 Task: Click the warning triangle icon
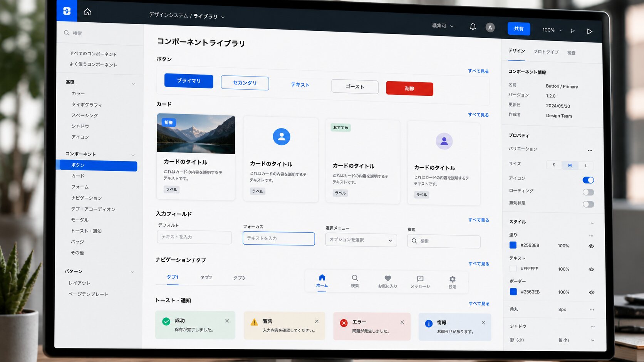(x=254, y=322)
